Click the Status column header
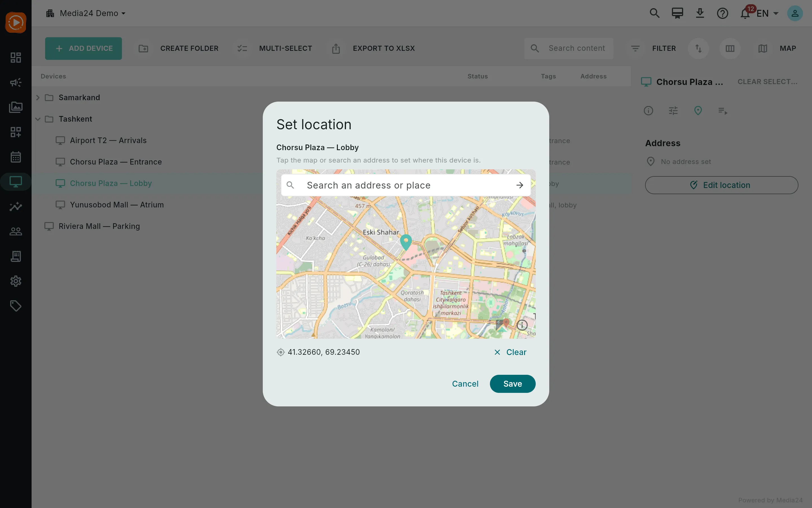The height and width of the screenshot is (508, 812). pos(477,76)
